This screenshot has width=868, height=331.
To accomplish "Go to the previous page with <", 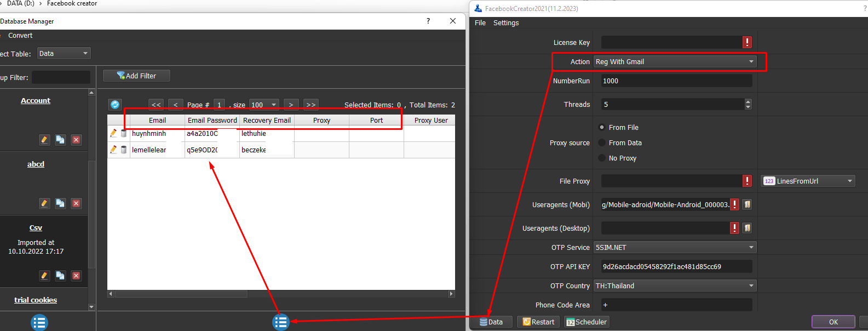I will [x=176, y=105].
